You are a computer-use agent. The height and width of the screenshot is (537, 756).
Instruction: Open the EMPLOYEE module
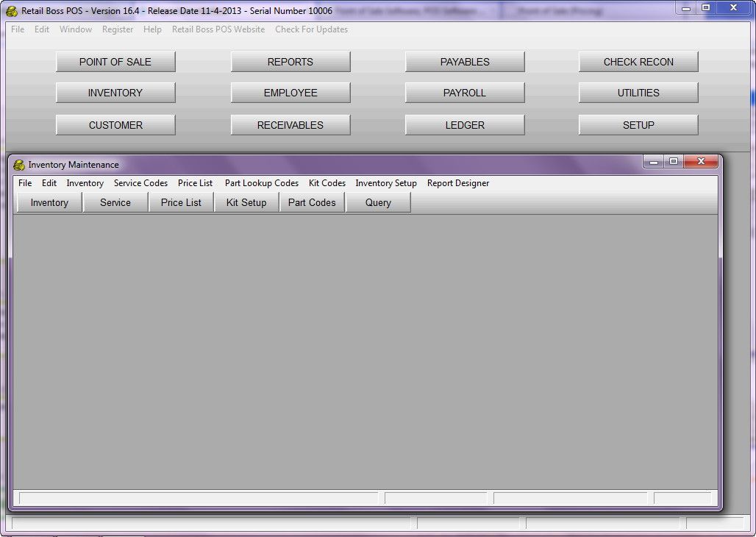point(290,93)
